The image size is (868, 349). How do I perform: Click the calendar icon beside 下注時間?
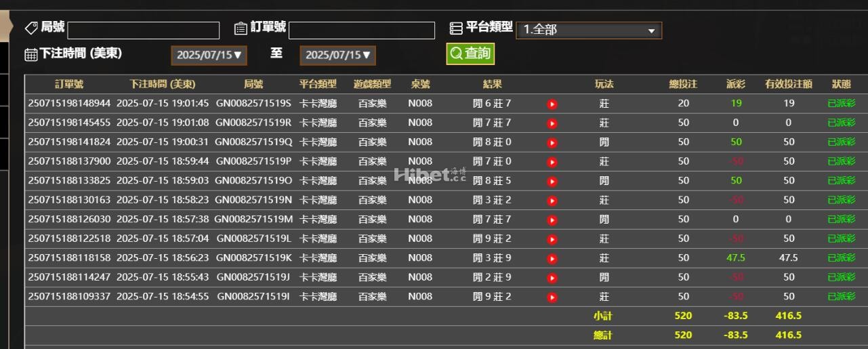[31, 54]
